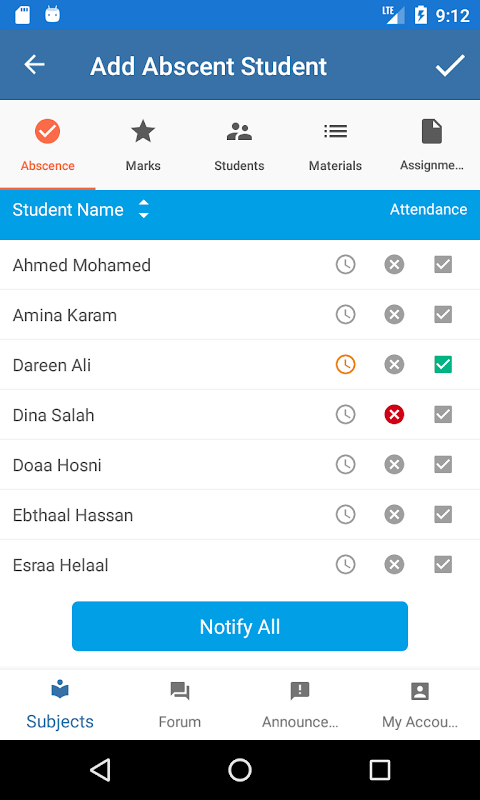Switch to the Marks tab
The width and height of the screenshot is (480, 800).
143,145
